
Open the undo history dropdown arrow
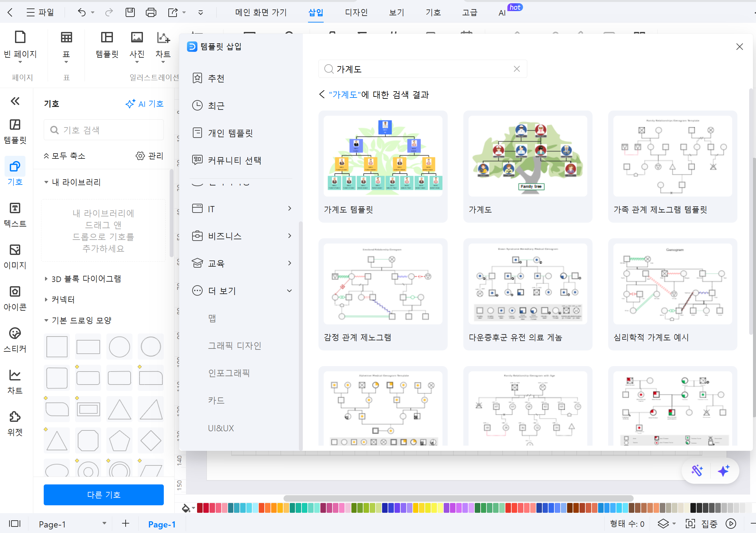coord(93,12)
